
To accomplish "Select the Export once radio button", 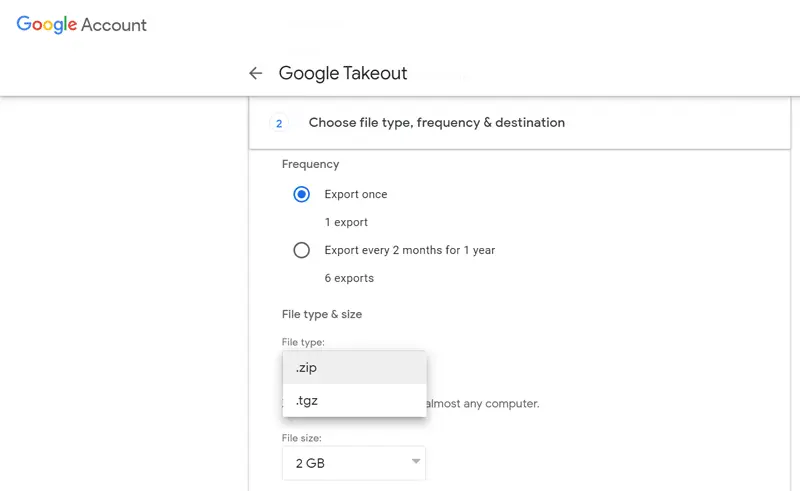I will coord(301,194).
